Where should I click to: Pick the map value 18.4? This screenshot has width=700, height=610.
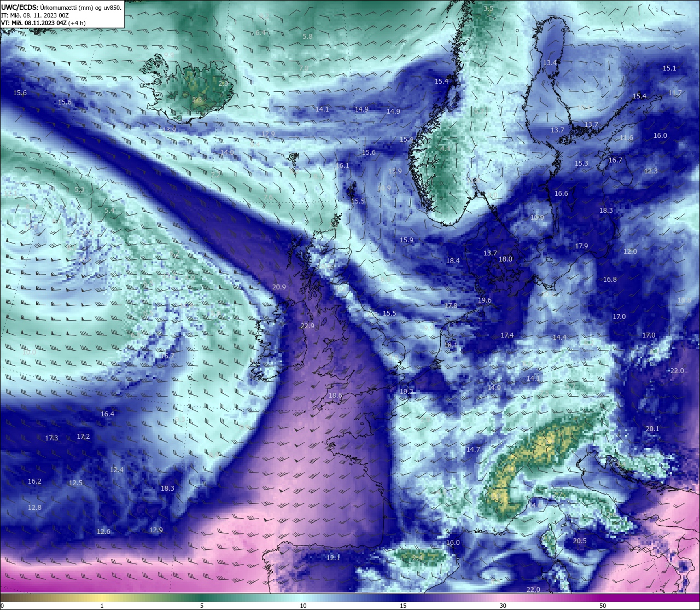pos(453,261)
